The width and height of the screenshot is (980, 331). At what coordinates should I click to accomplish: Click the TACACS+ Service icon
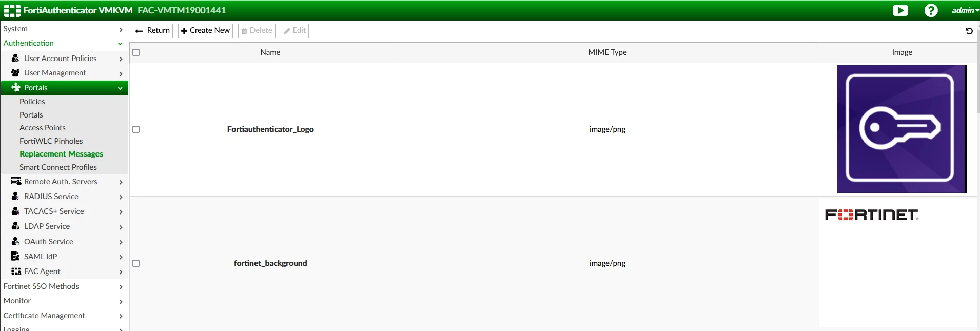(x=15, y=211)
